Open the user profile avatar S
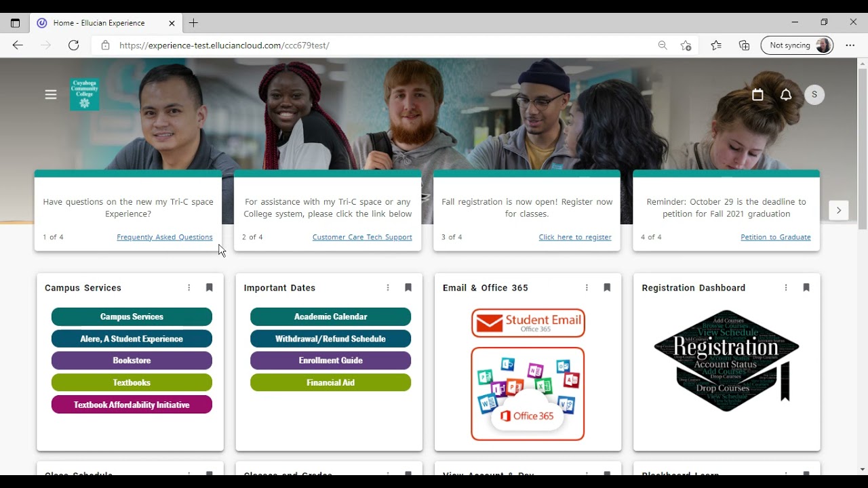Image resolution: width=868 pixels, height=488 pixels. (814, 95)
